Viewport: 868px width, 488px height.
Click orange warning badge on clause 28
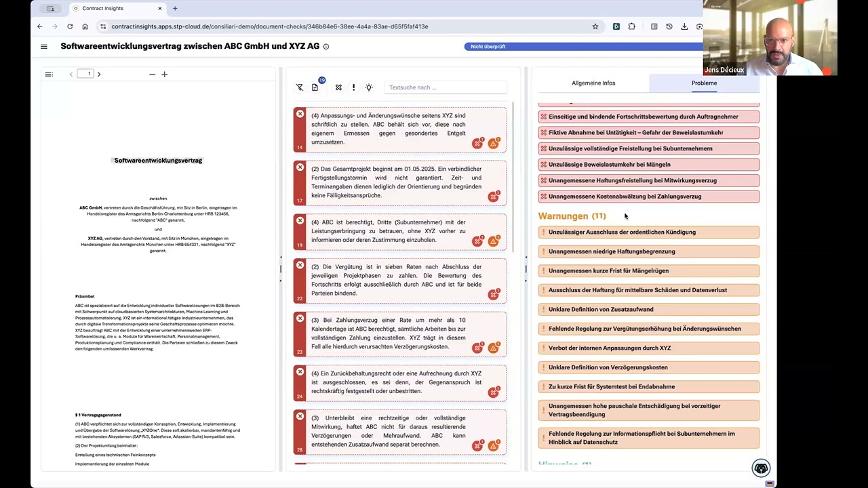click(x=494, y=445)
